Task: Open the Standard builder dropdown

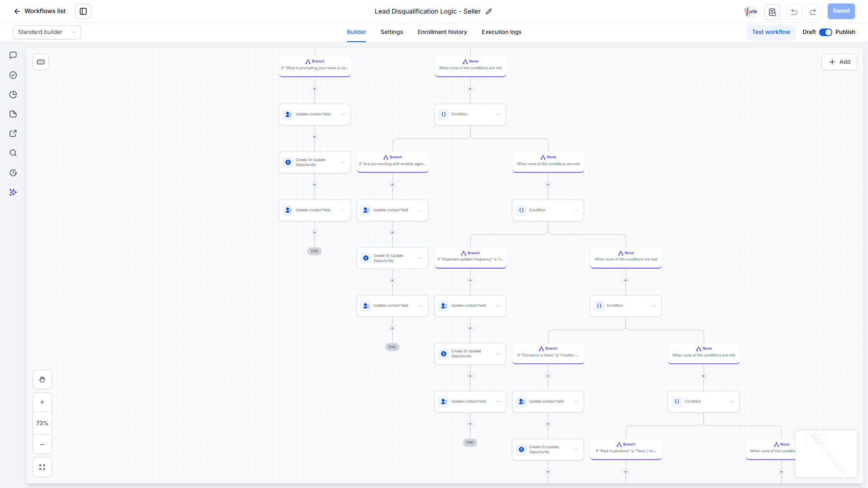Action: coord(47,32)
